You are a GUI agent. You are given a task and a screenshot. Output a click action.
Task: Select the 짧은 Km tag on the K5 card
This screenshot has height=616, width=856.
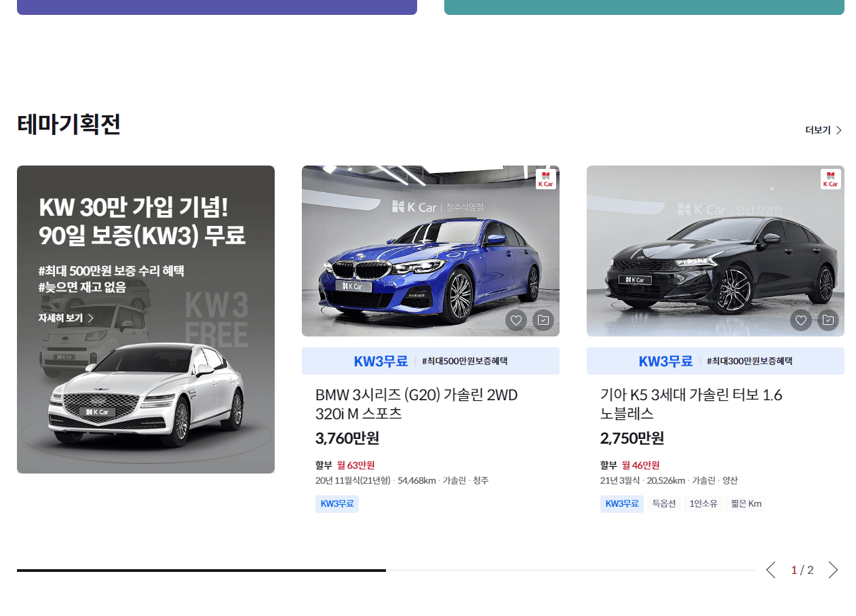point(746,503)
